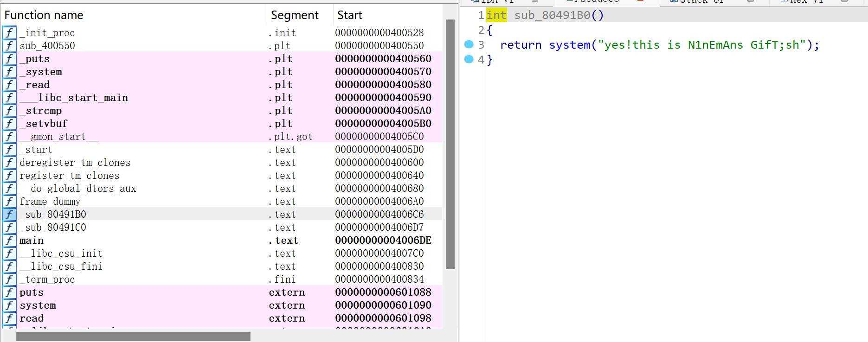Click the system call in pseudocode
Image resolution: width=868 pixels, height=342 pixels.
tap(570, 45)
